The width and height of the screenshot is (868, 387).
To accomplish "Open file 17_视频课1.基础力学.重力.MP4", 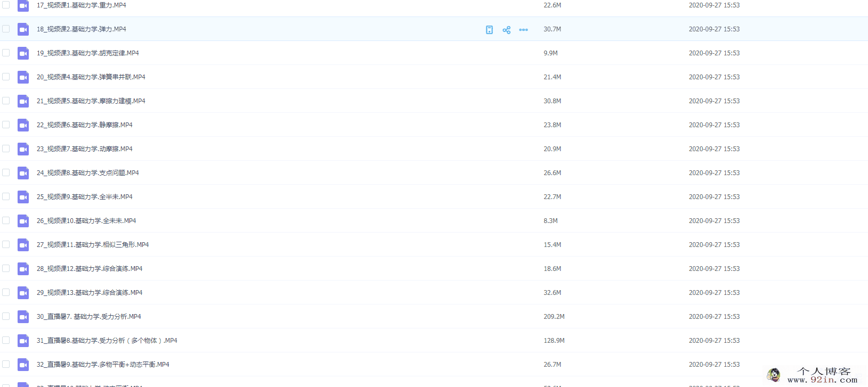I will 82,5.
